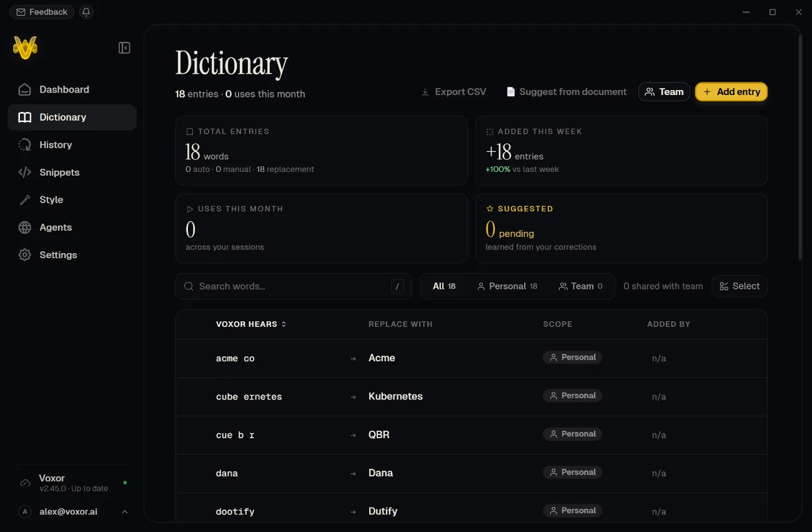Open Dashboard from sidebar
812x532 pixels.
72,89
